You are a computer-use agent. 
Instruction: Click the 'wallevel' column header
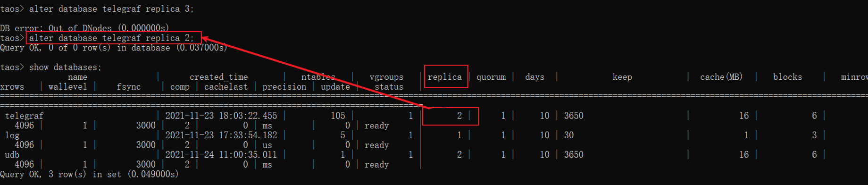pyautogui.click(x=67, y=87)
